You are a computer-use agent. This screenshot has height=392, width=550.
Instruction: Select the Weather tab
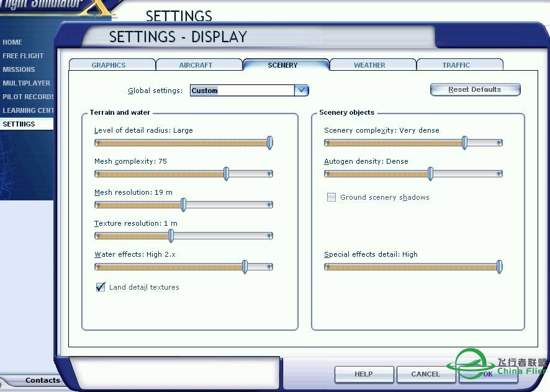(369, 65)
